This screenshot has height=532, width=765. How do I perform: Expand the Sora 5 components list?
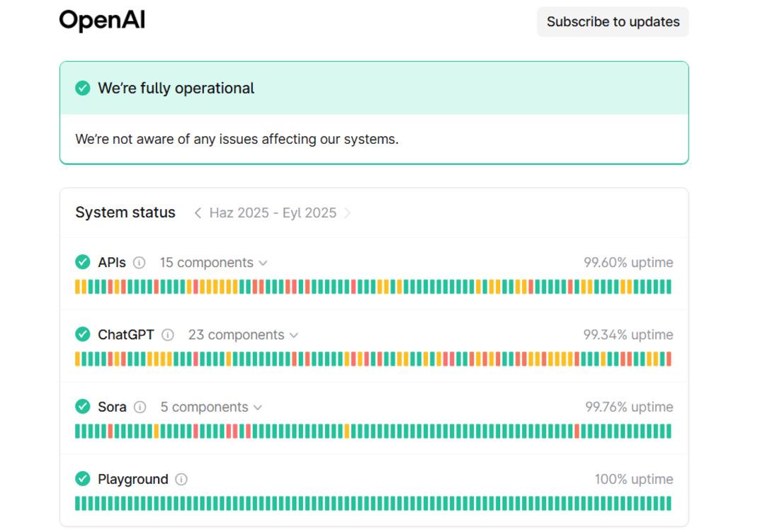(211, 407)
